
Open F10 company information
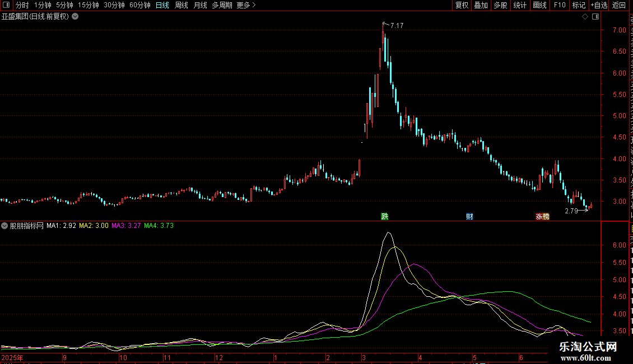tap(560, 5)
